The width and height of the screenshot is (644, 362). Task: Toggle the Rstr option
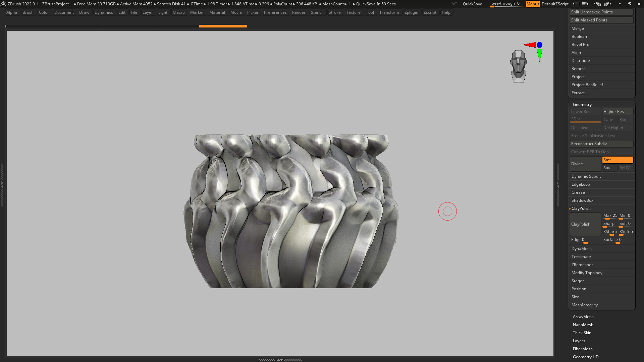626,120
